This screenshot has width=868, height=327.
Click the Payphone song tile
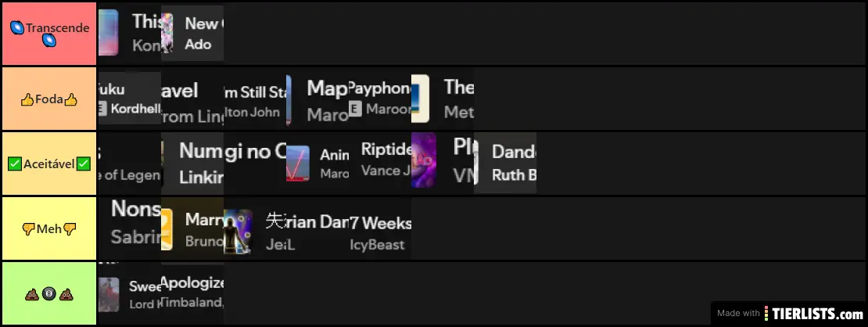379,99
